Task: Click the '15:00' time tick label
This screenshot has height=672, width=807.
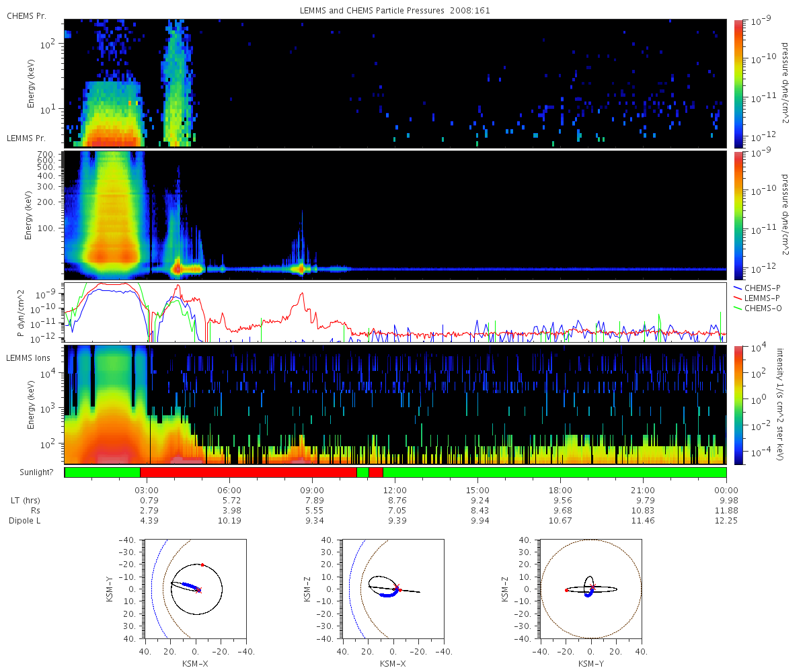Action: 478,490
